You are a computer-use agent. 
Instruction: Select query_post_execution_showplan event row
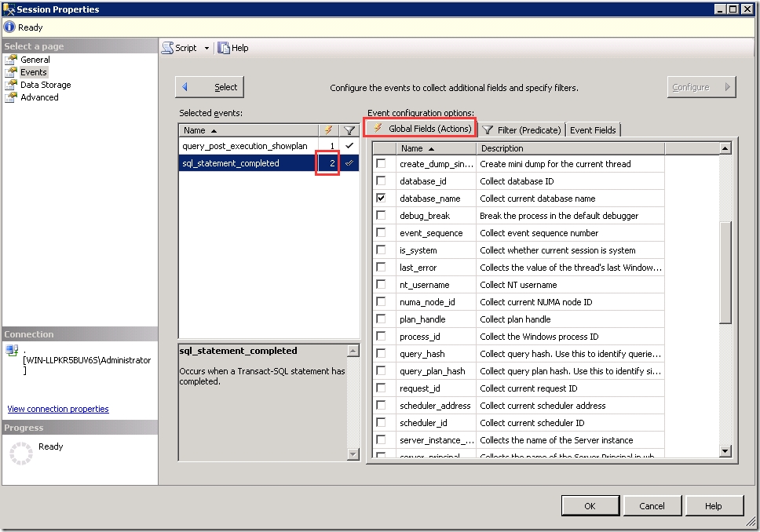pos(269,146)
